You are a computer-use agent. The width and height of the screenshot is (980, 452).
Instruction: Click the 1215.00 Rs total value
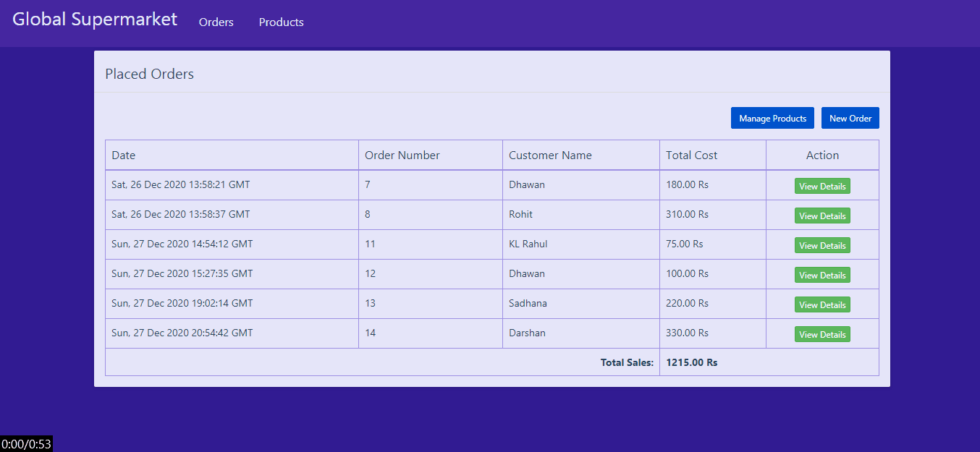[x=692, y=362]
